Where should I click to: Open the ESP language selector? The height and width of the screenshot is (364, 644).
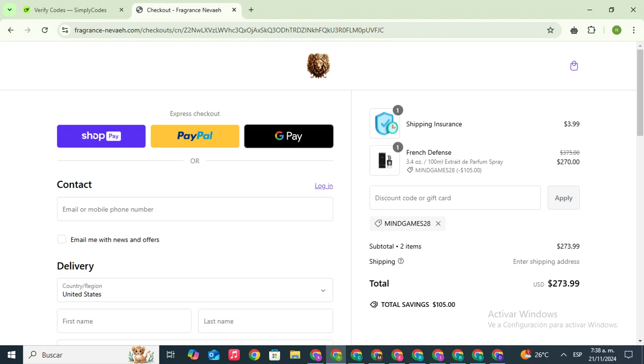pos(577,355)
